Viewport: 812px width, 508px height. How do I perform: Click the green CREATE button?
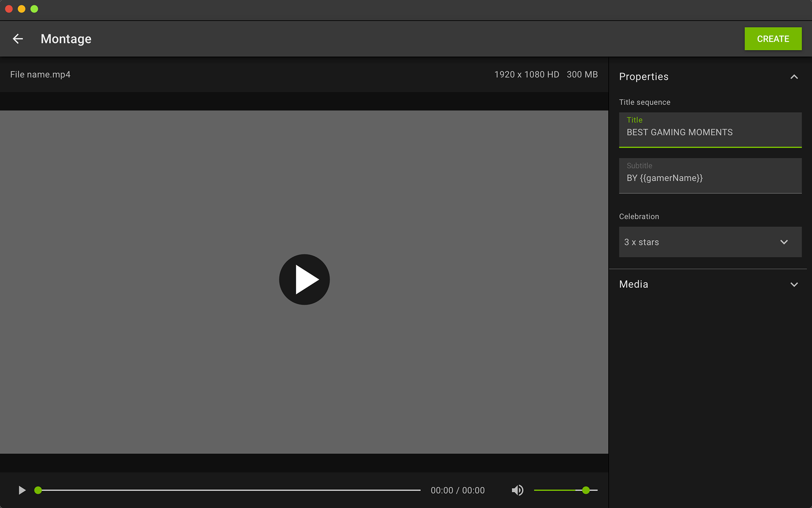click(x=773, y=39)
